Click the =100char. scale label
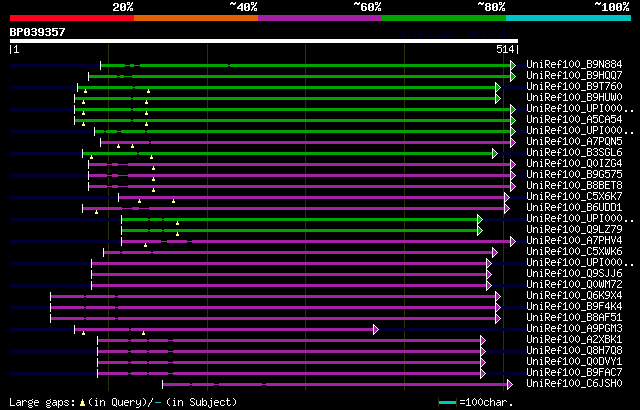This screenshot has height=410, width=640. point(486,403)
